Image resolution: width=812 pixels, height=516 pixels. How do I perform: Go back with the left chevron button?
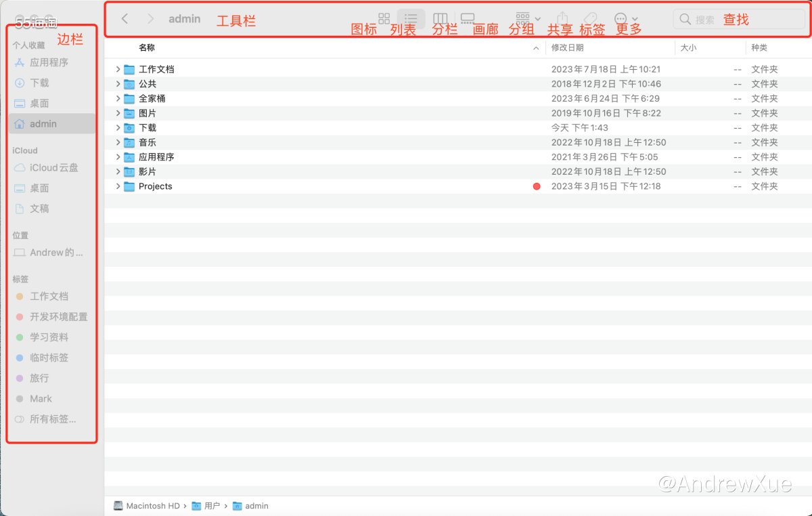tap(125, 19)
